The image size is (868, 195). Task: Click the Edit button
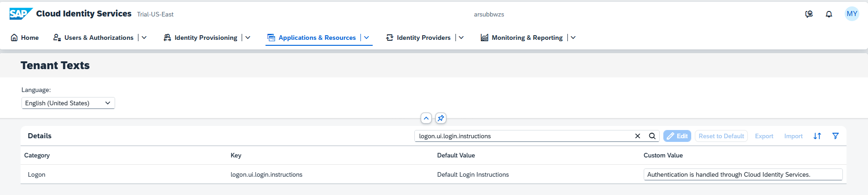pyautogui.click(x=677, y=136)
